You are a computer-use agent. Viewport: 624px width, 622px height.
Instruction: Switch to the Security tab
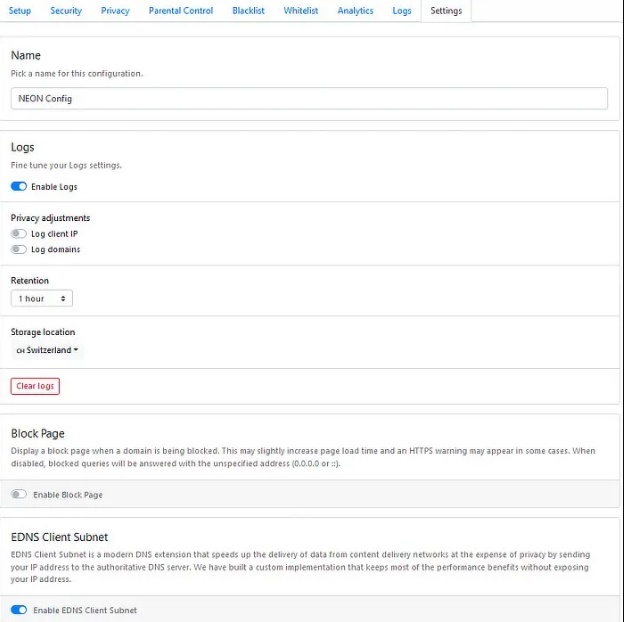(66, 11)
